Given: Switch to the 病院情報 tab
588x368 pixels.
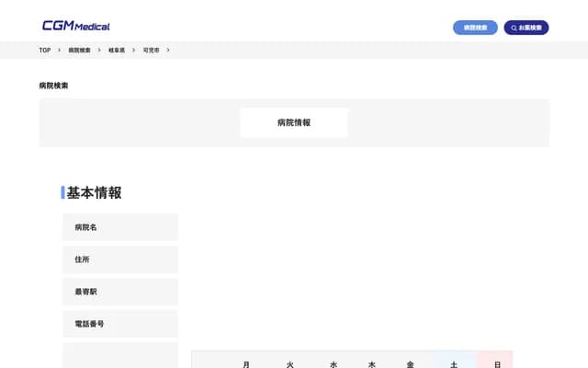Looking at the screenshot, I should (x=294, y=122).
